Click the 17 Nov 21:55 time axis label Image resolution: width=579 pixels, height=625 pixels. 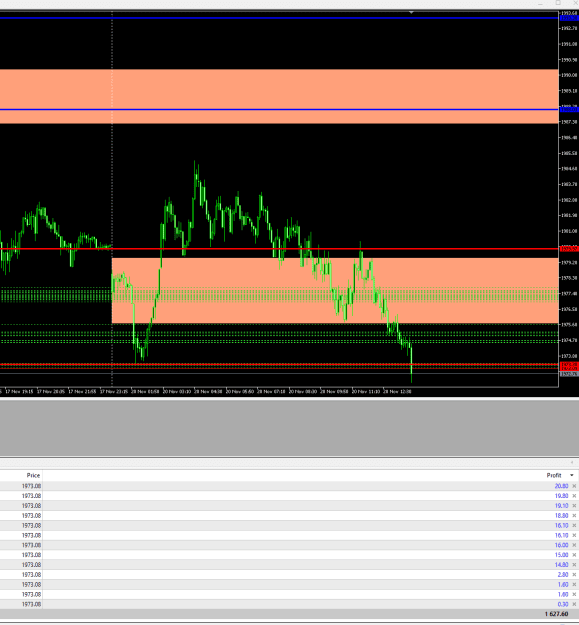[82, 392]
